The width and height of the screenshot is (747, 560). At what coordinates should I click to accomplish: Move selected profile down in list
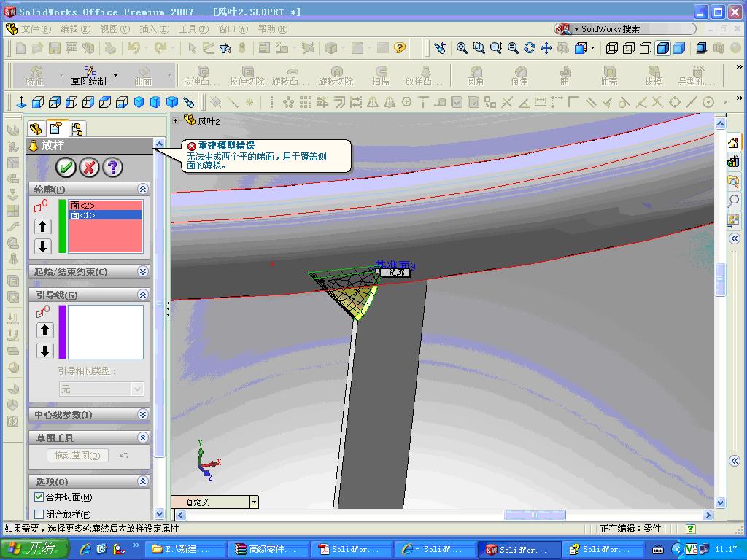(43, 246)
